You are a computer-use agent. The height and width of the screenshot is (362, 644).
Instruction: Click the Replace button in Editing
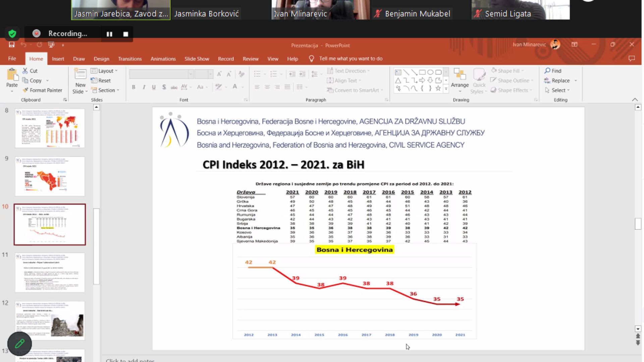560,80
